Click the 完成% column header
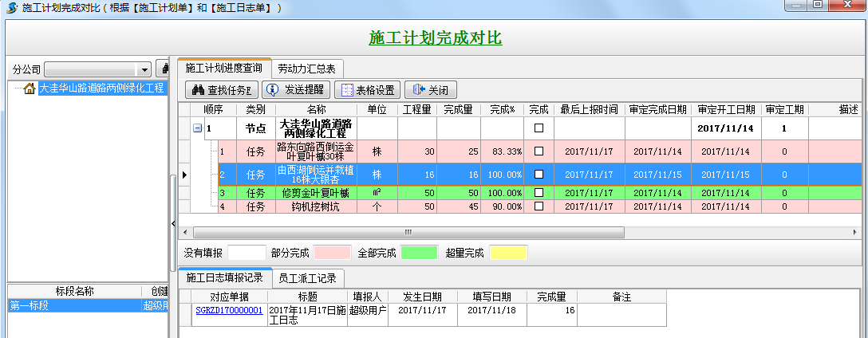 (502, 109)
